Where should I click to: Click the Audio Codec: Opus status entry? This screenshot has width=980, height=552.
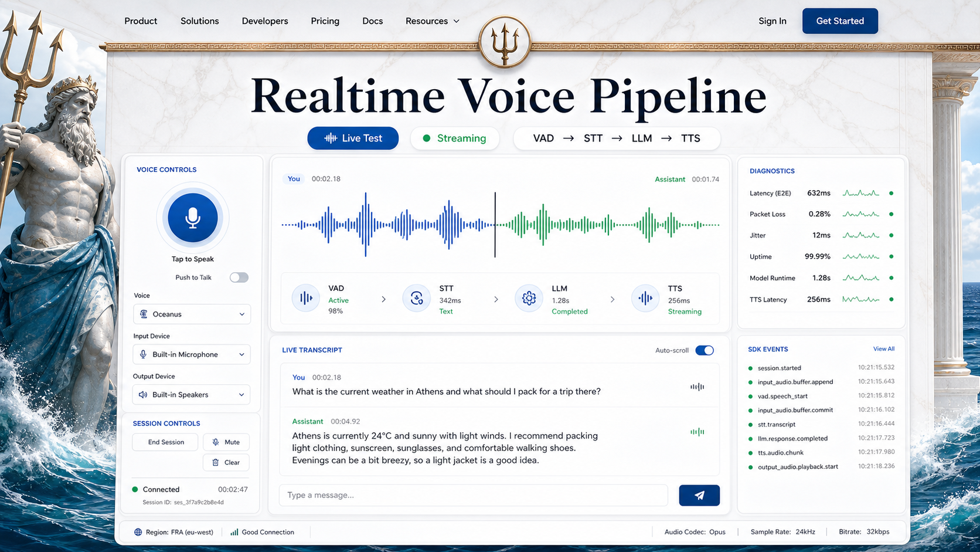pyautogui.click(x=695, y=532)
